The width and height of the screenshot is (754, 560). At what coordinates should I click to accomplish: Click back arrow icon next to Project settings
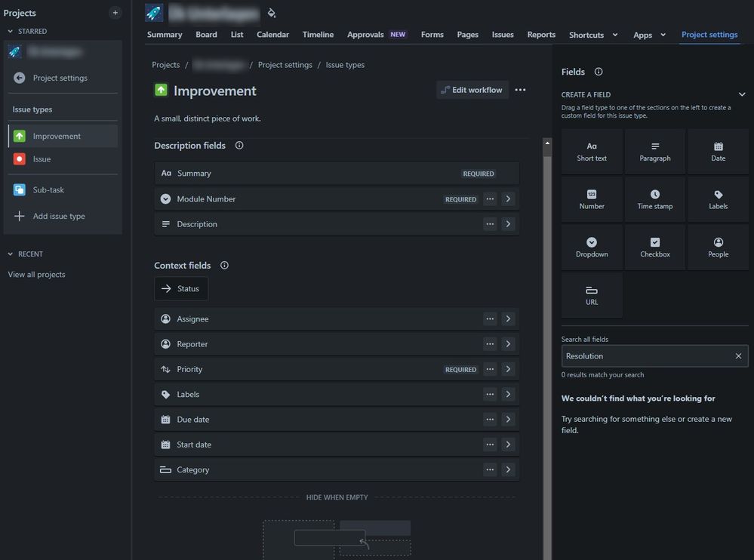[19, 78]
